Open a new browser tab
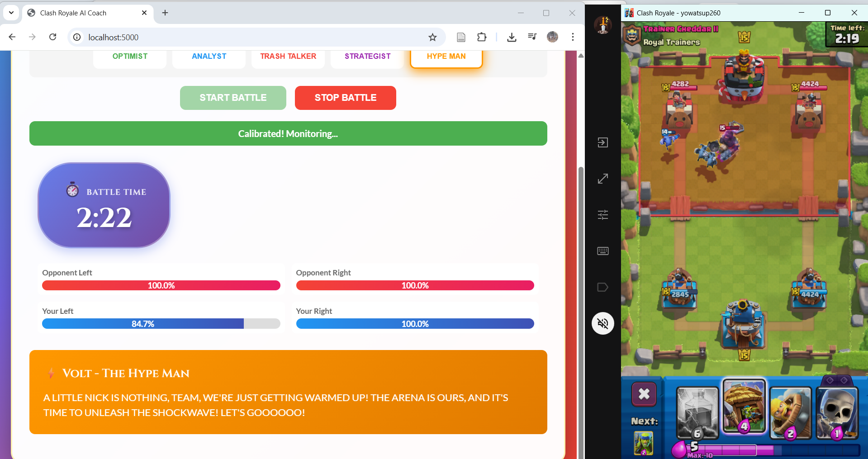Image resolution: width=868 pixels, height=459 pixels. click(x=165, y=13)
